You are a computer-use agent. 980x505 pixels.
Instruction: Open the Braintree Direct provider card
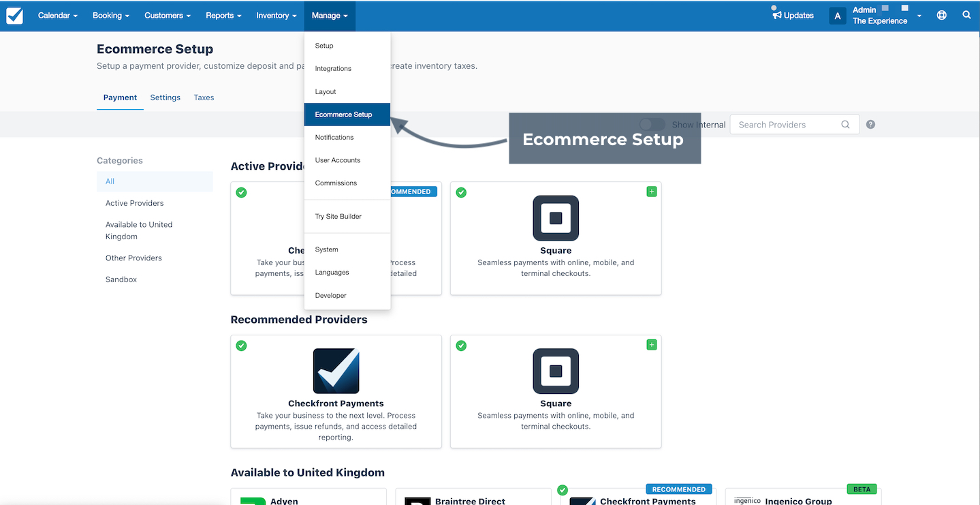point(473,497)
